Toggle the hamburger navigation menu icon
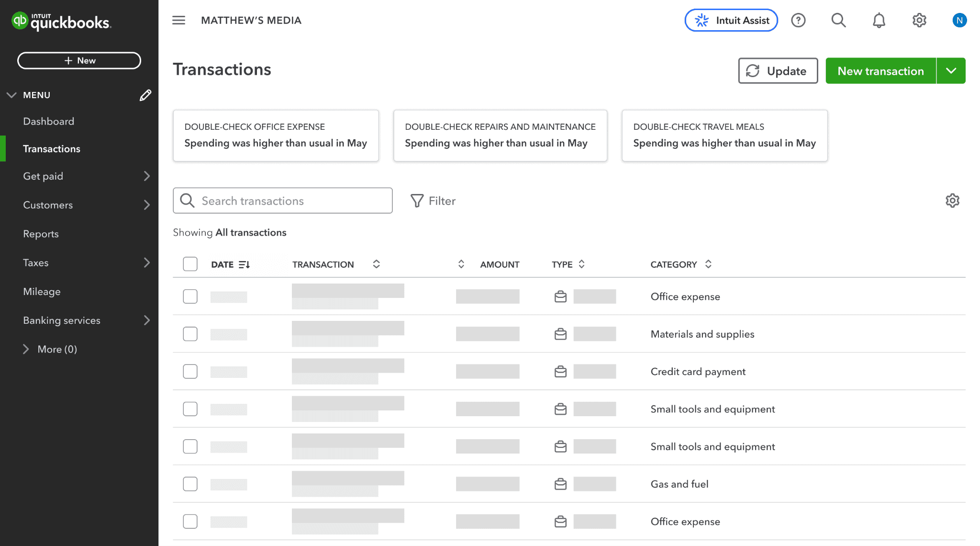 (x=178, y=20)
